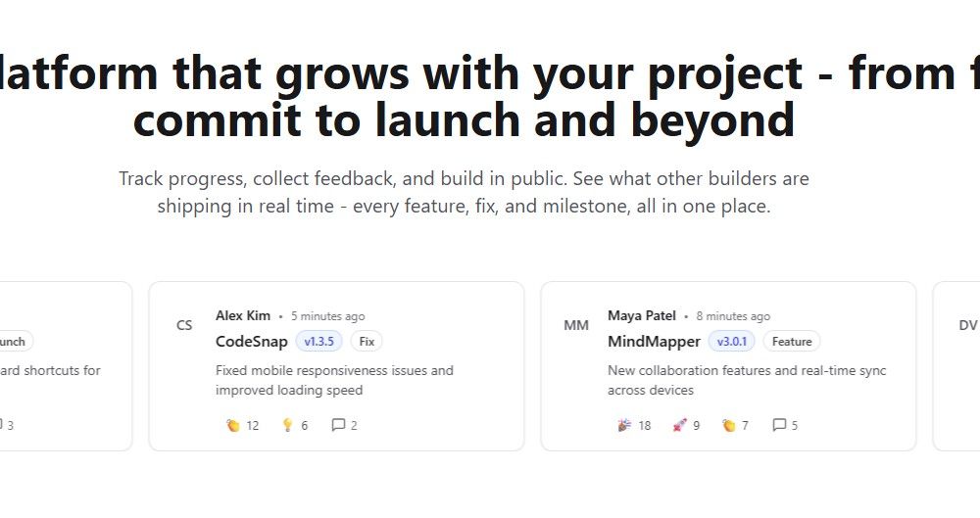Viewport: 980px width, 518px height.
Task: Click the rocket reaction on the MindMapper card
Action: pos(678,425)
